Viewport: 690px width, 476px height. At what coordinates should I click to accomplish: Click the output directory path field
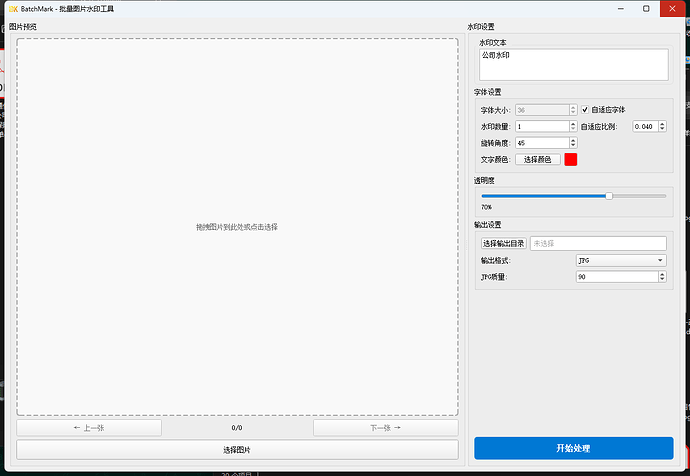tap(604, 243)
